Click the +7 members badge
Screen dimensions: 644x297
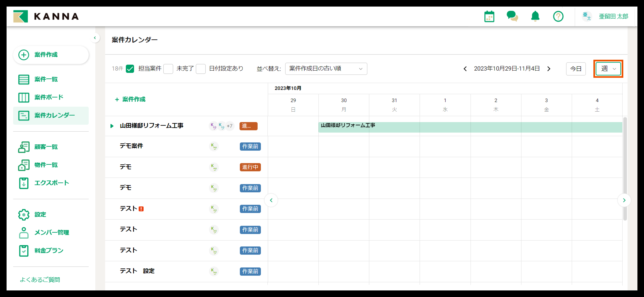230,126
